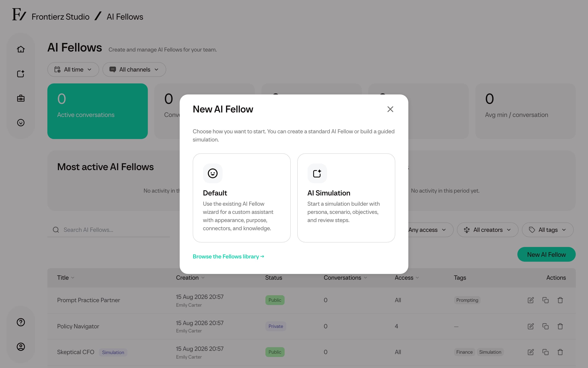Image resolution: width=588 pixels, height=368 pixels.
Task: Open the Skeptical CFO row title
Action: 76,352
